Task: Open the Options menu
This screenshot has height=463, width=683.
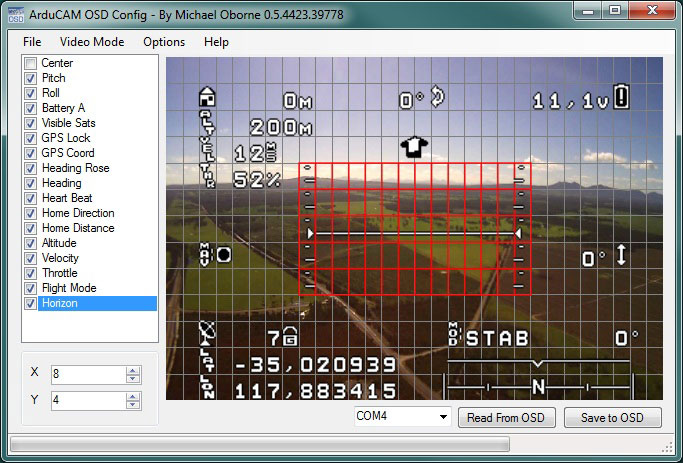Action: tap(164, 42)
